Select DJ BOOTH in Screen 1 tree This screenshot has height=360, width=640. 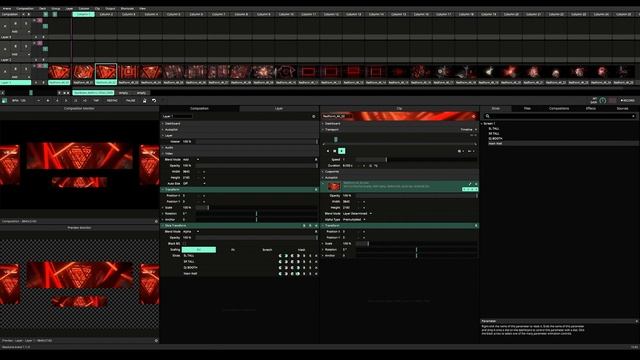click(495, 139)
